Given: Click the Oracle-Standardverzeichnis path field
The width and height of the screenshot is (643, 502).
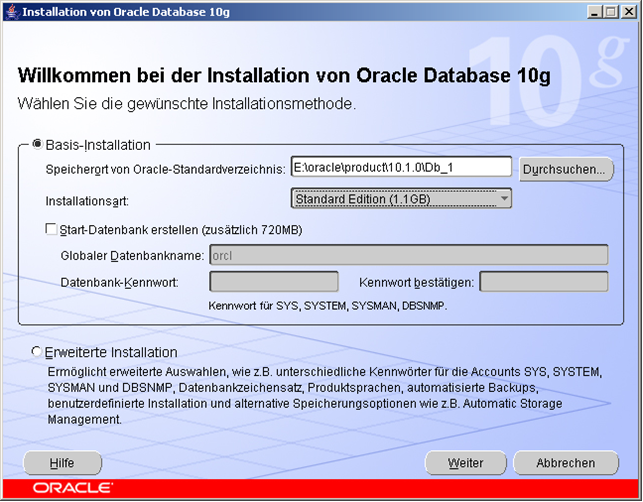Looking at the screenshot, I should 401,167.
